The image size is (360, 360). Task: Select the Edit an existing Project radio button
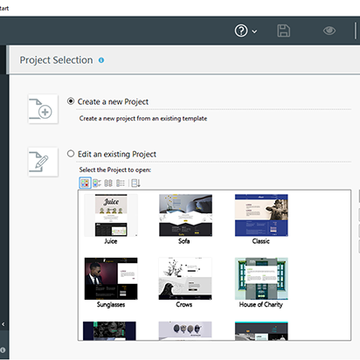pyautogui.click(x=71, y=154)
